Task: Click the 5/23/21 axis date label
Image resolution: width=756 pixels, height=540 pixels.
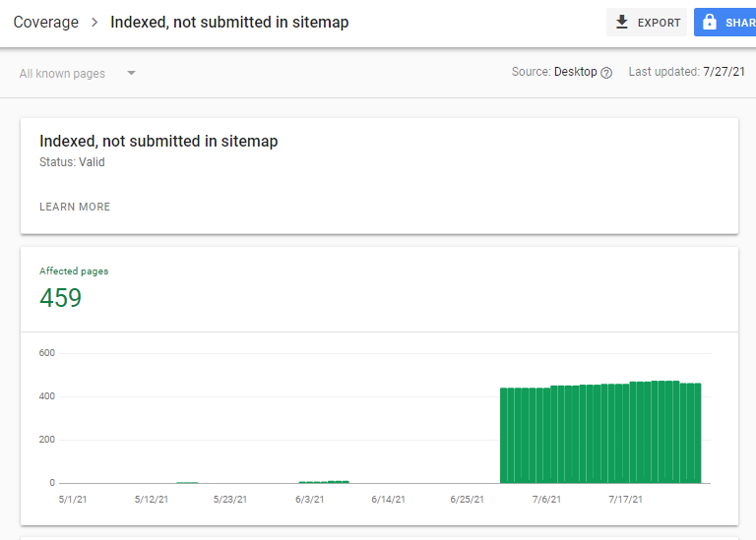Action: tap(230, 500)
